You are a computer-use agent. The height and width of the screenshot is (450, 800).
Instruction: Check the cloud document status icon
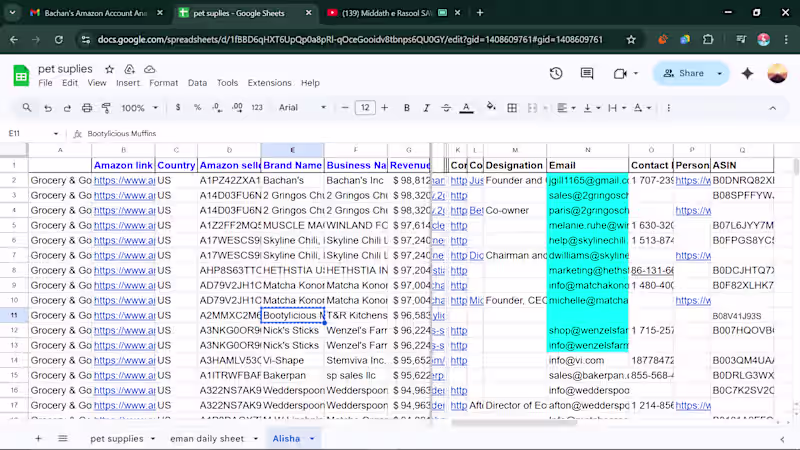coord(149,69)
